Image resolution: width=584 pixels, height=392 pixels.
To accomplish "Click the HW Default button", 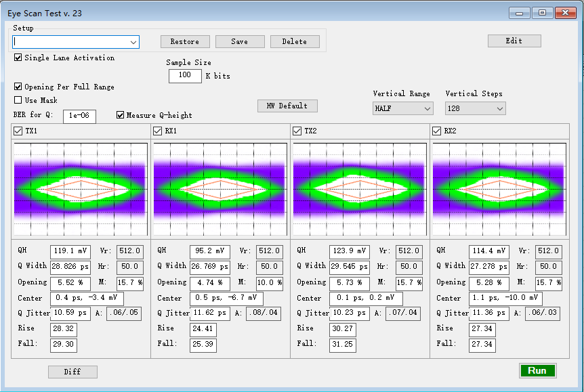I will pyautogui.click(x=287, y=106).
